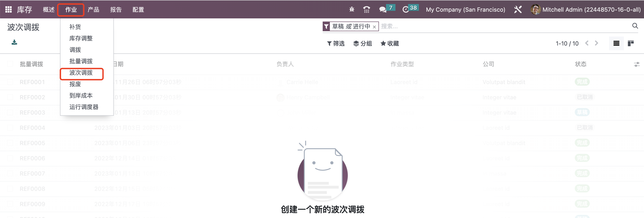Open the 报告 reporting menu
Image resolution: width=644 pixels, height=218 pixels.
pos(116,9)
